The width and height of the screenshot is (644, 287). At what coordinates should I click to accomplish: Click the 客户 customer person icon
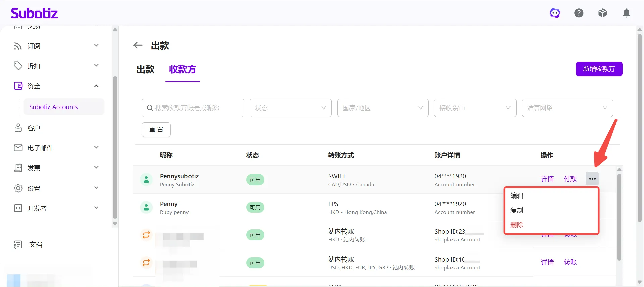click(x=18, y=128)
